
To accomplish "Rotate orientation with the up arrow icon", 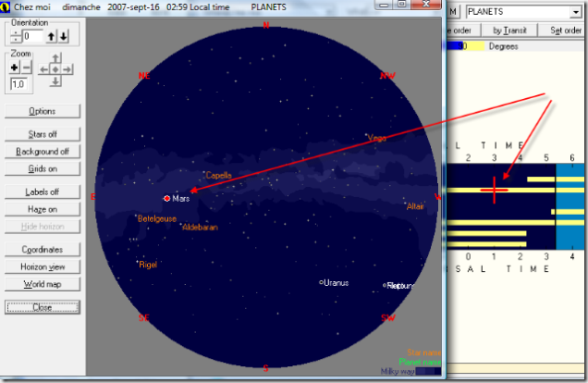I will pyautogui.click(x=52, y=36).
